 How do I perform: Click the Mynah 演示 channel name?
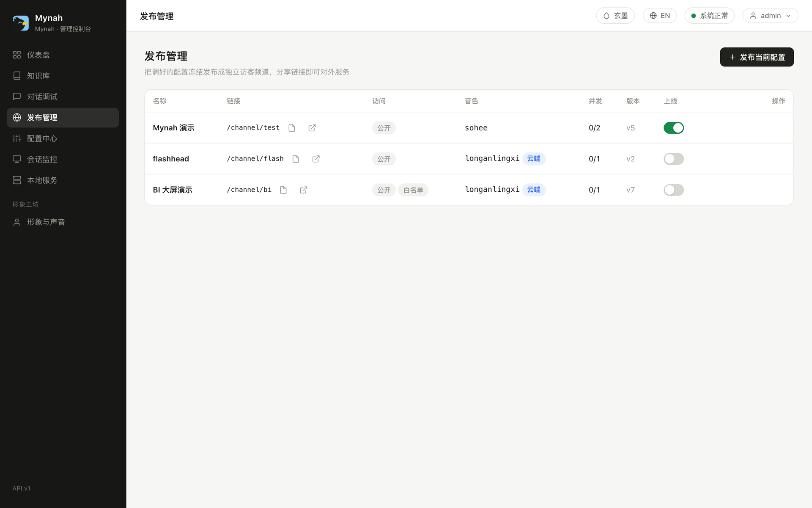(173, 128)
